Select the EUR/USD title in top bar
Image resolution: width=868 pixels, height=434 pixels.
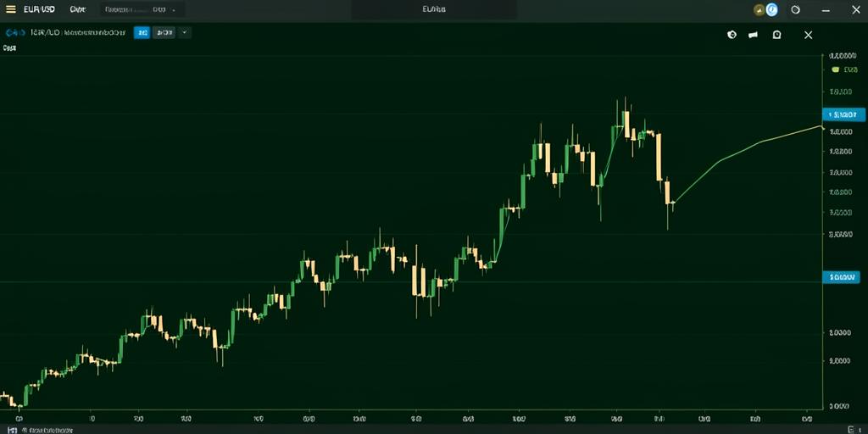tap(39, 9)
